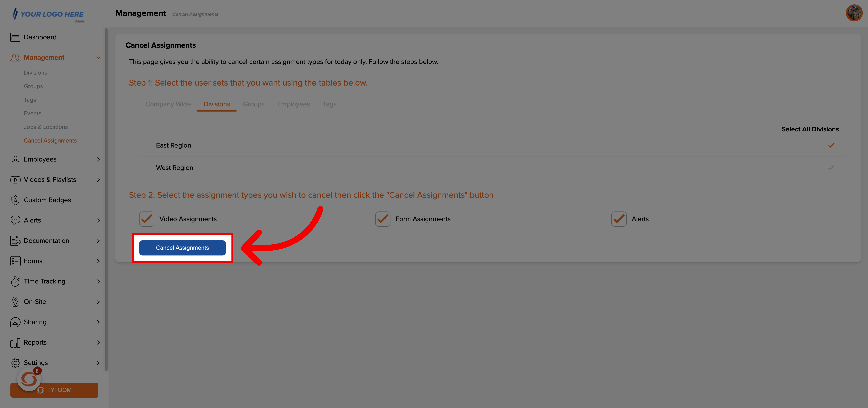Click the Settings gear icon
Image resolution: width=868 pixels, height=408 pixels.
point(15,363)
